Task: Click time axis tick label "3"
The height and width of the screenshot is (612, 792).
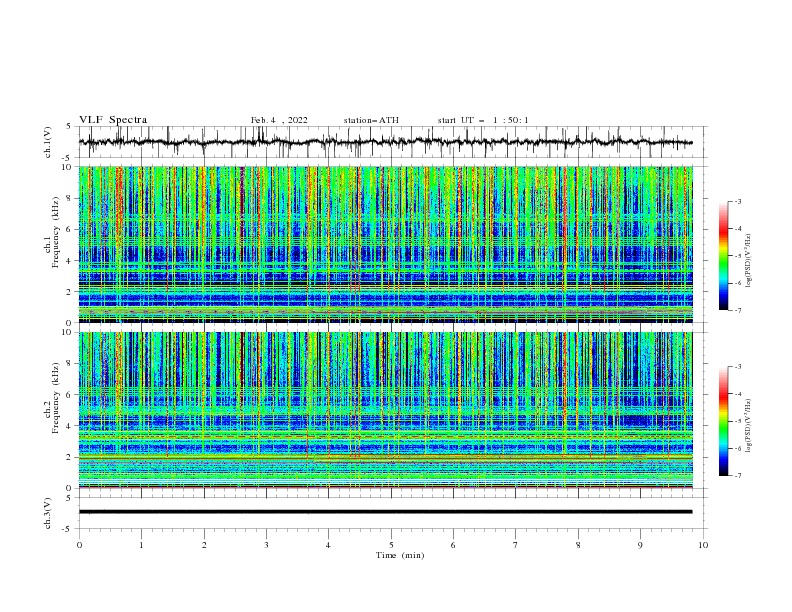Action: (266, 545)
